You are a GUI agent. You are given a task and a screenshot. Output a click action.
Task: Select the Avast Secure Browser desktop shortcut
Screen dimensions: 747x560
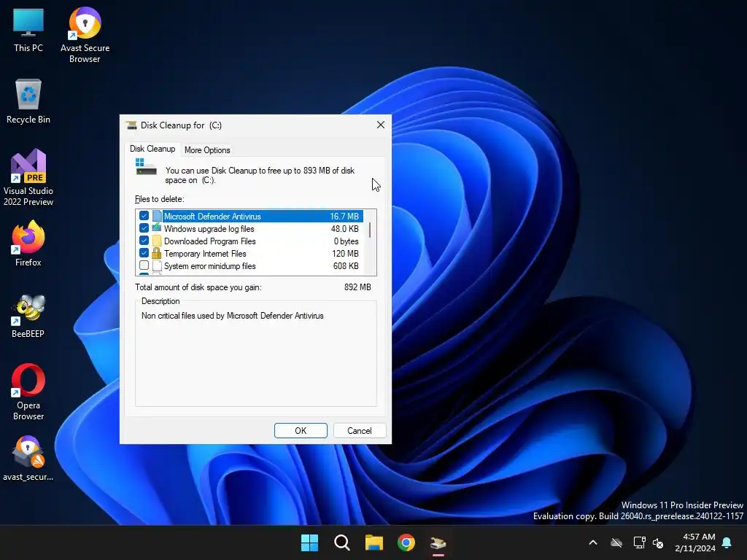pos(85,35)
